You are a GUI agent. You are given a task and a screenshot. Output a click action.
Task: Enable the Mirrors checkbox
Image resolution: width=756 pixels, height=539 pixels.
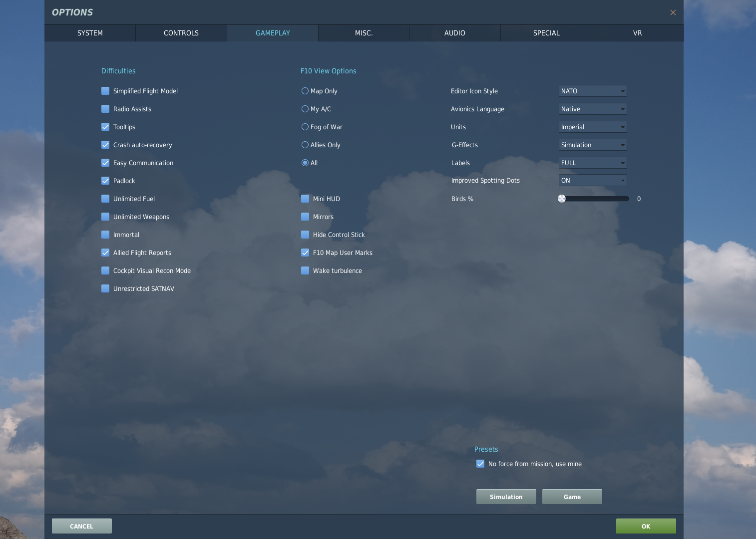pos(305,217)
